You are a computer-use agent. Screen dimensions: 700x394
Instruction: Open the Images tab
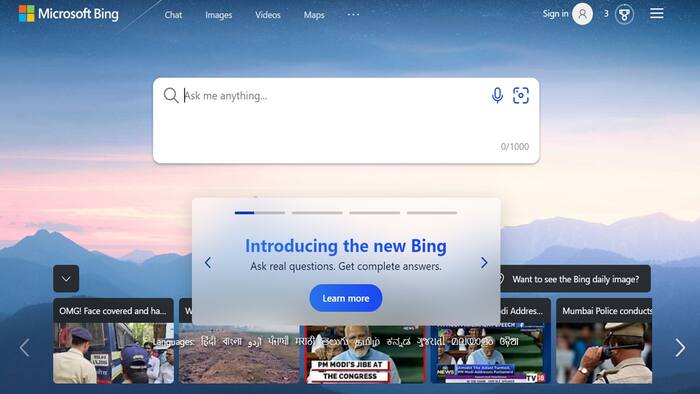point(219,15)
